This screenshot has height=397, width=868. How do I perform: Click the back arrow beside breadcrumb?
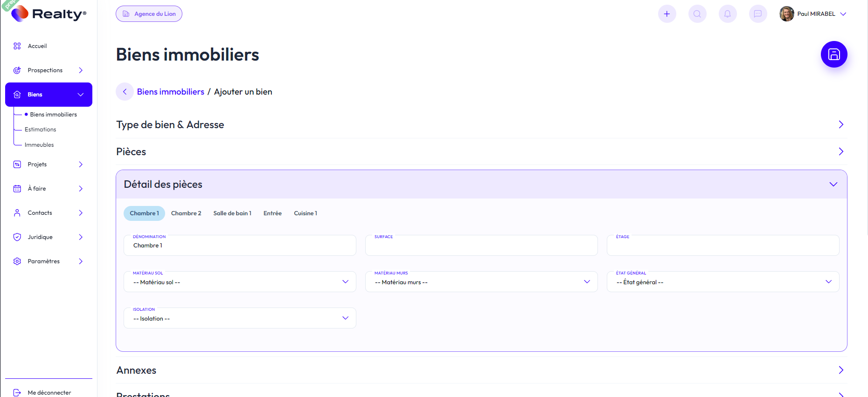coord(125,92)
